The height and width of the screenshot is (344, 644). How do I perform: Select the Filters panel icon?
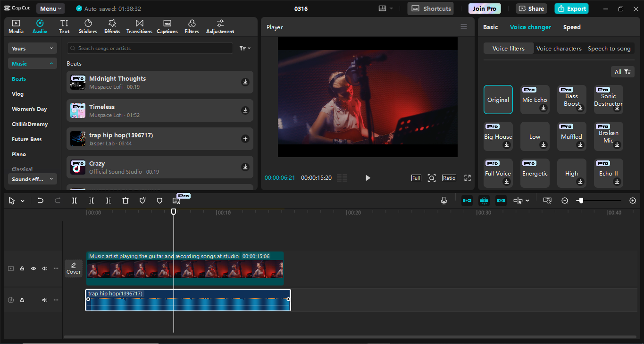[192, 26]
